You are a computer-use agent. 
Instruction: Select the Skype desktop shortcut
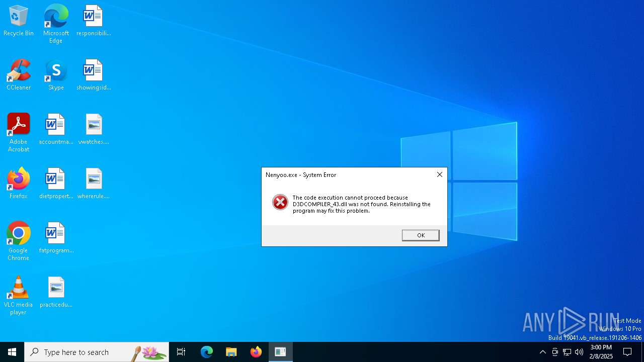click(56, 75)
